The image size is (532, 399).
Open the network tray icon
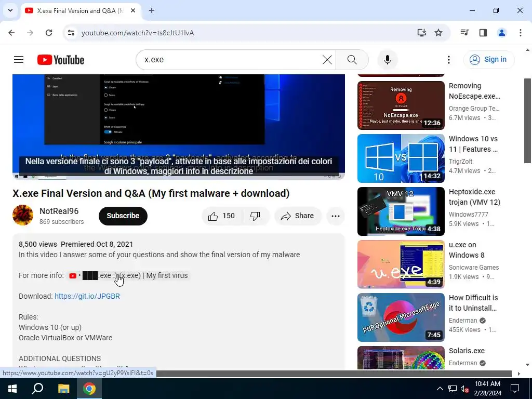click(453, 389)
